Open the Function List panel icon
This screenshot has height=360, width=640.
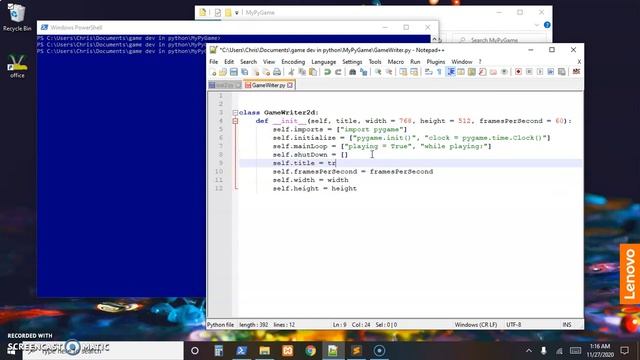pyautogui.click(x=482, y=72)
